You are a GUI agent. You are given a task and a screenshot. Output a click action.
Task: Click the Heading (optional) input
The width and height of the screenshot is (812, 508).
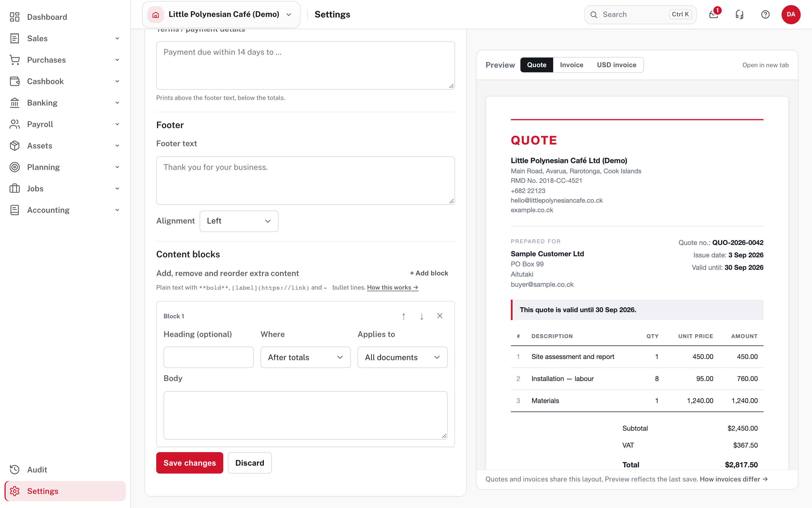pyautogui.click(x=208, y=357)
